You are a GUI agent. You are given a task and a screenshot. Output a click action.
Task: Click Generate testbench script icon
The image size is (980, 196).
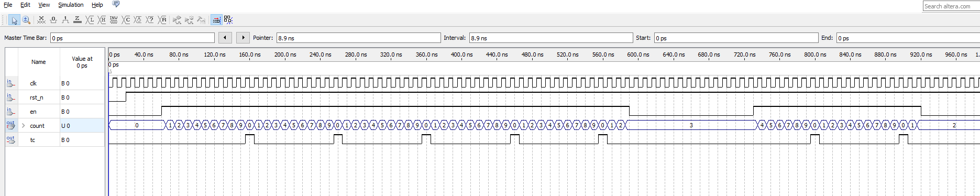click(x=201, y=20)
